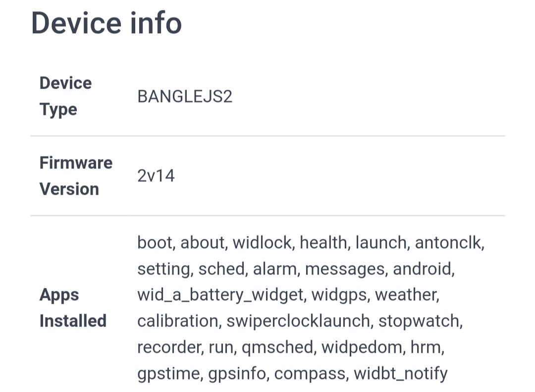Click the gpstime app name
The width and height of the screenshot is (535, 392).
[168, 374]
